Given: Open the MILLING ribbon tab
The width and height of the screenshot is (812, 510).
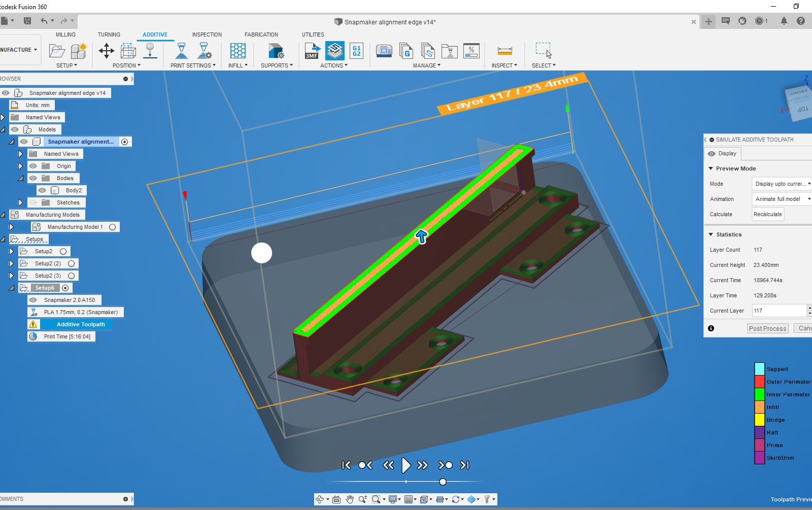Looking at the screenshot, I should coord(66,35).
